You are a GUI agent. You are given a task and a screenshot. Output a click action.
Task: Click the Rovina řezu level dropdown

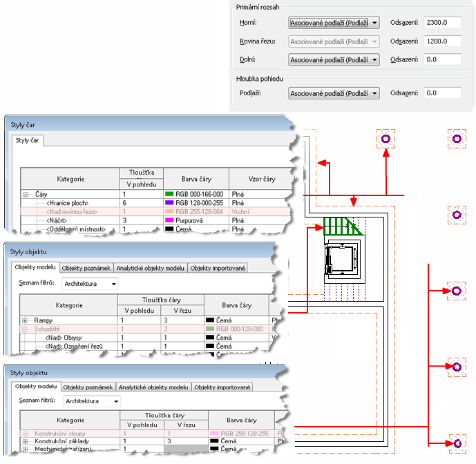pyautogui.click(x=334, y=41)
